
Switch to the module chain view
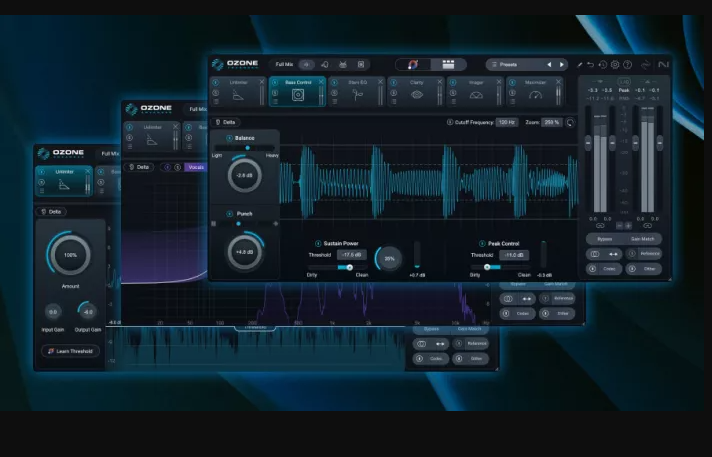pyautogui.click(x=448, y=65)
